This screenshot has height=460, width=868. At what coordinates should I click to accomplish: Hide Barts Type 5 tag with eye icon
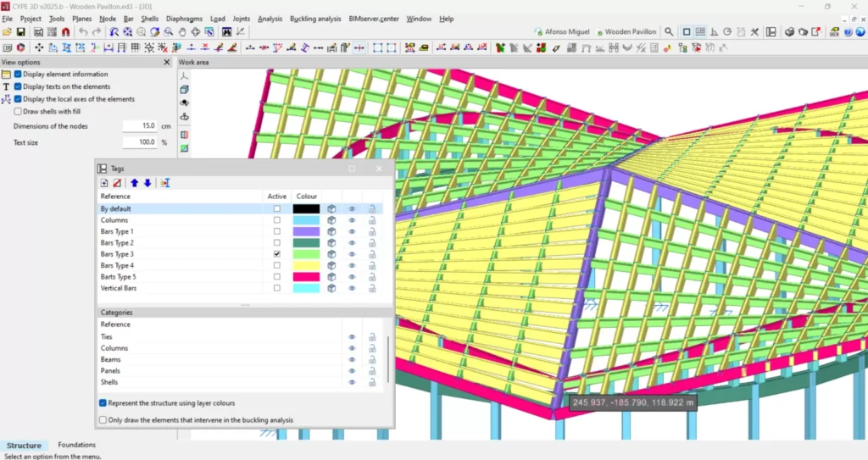pyautogui.click(x=352, y=277)
